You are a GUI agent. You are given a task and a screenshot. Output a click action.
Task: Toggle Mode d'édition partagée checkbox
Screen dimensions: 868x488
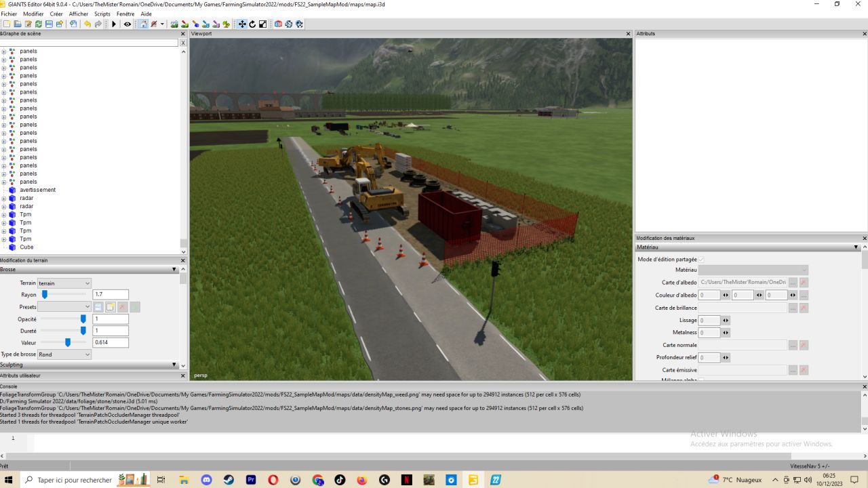701,260
